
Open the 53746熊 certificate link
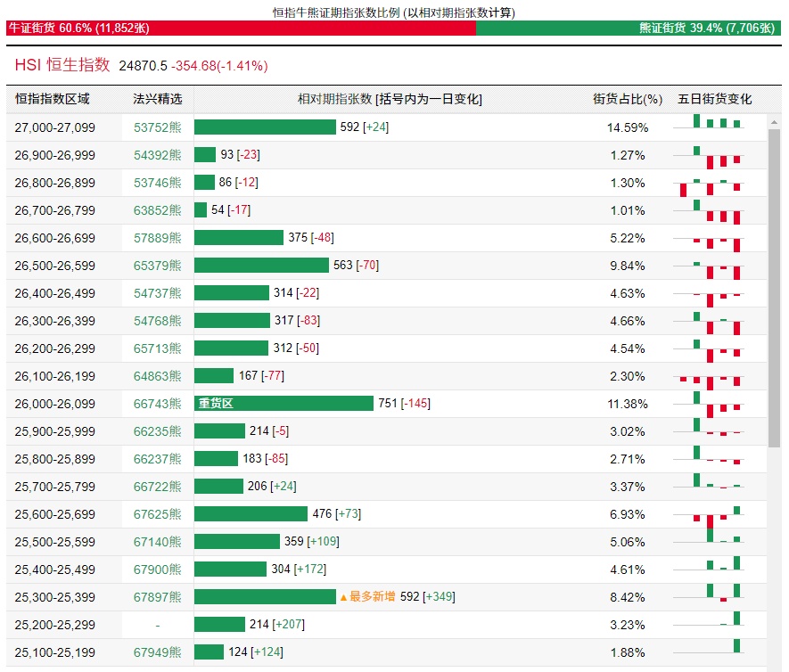pyautogui.click(x=158, y=183)
